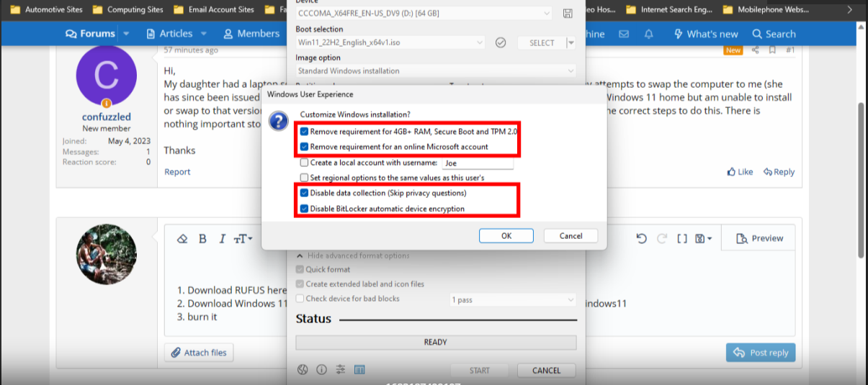Open the Rufus Boot selection dropdown
Viewport: 868px width, 385px height.
(390, 42)
